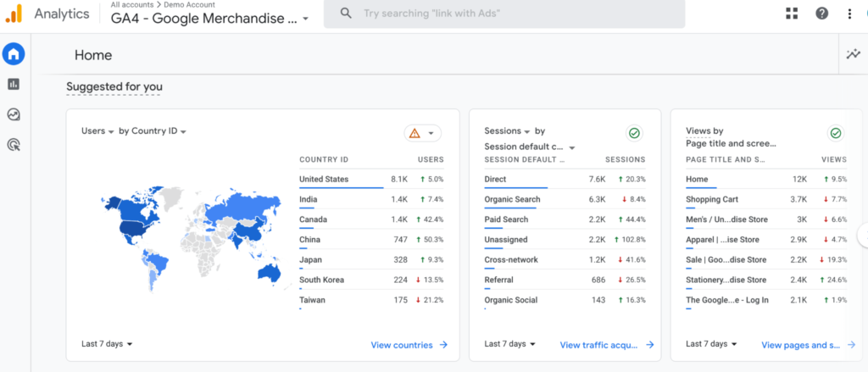Select the Shopping Cart page row
Viewport: 868px width, 372px height.
(x=766, y=199)
